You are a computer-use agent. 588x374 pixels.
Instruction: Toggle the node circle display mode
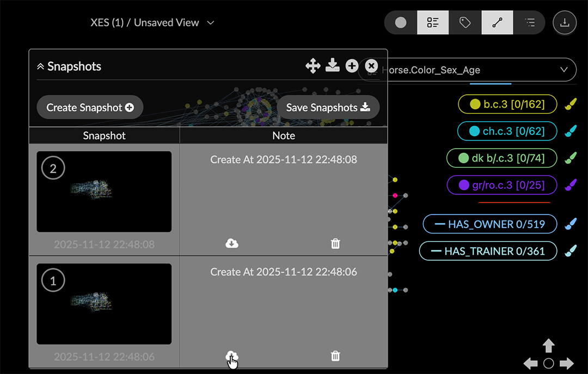click(x=401, y=23)
